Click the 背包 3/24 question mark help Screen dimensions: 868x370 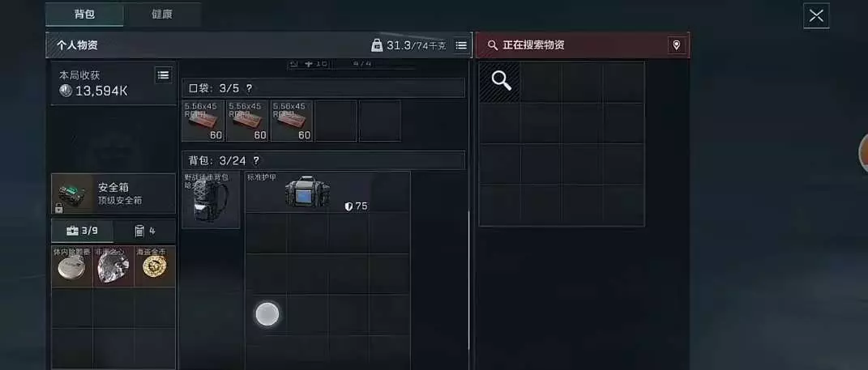click(256, 160)
